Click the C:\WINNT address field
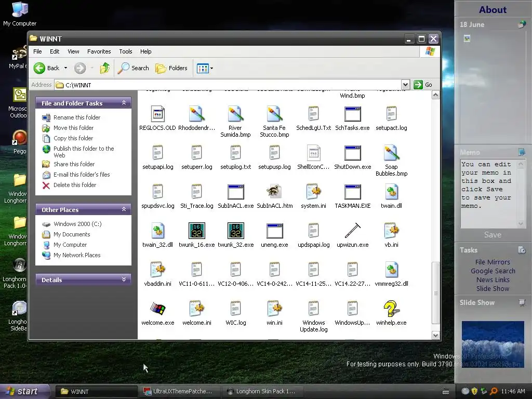 pyautogui.click(x=228, y=85)
